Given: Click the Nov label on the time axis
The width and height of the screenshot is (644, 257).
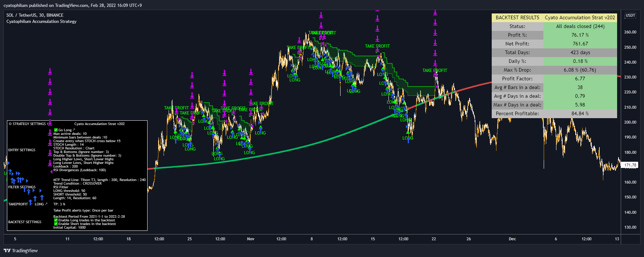Looking at the screenshot, I should pos(250,239).
